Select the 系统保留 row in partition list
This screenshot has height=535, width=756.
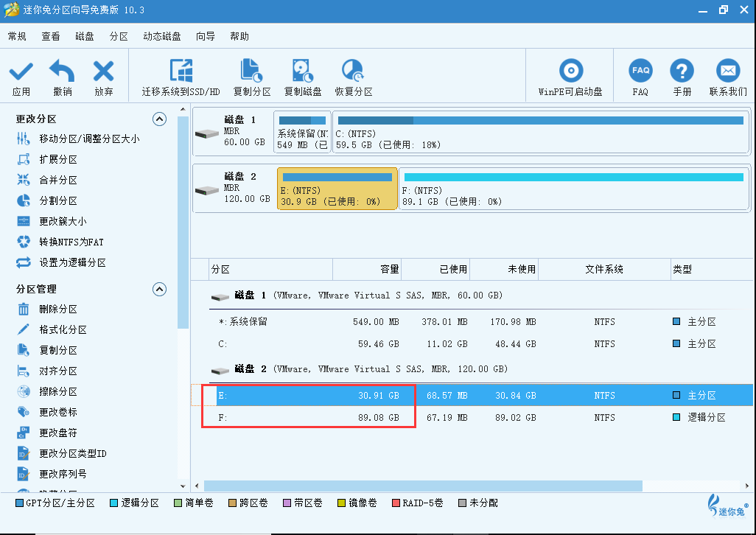(x=472, y=321)
